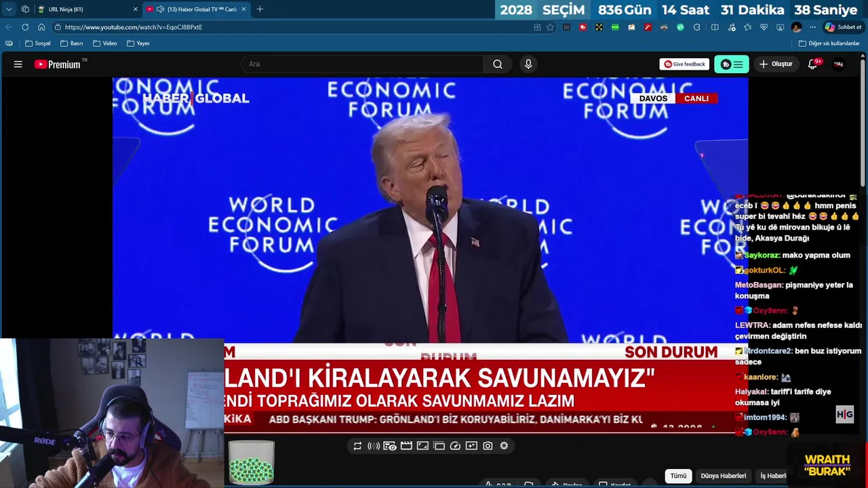Toggle the expand-to-window icon in player toolbar
Image resolution: width=868 pixels, height=488 pixels.
click(x=422, y=446)
